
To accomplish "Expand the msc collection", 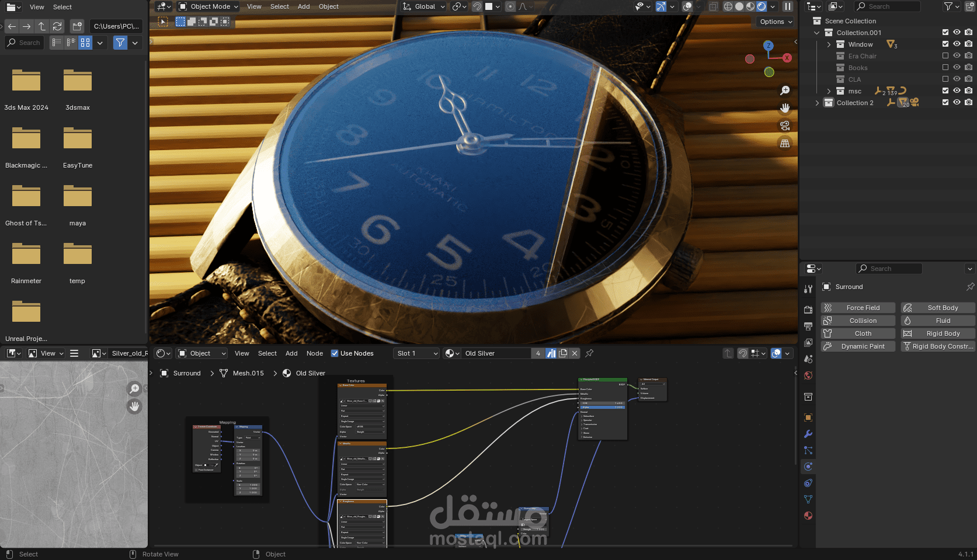I will click(829, 91).
